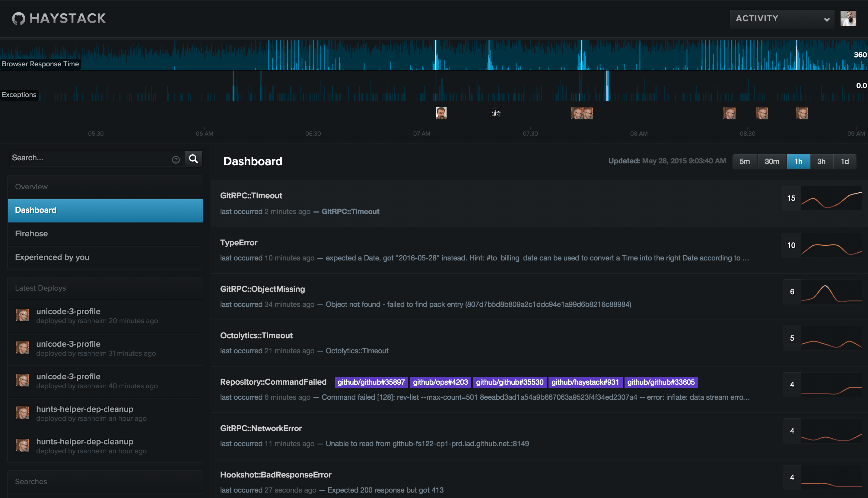This screenshot has height=498, width=868.
Task: Click the Browser Response Time graph label
Action: pyautogui.click(x=40, y=64)
